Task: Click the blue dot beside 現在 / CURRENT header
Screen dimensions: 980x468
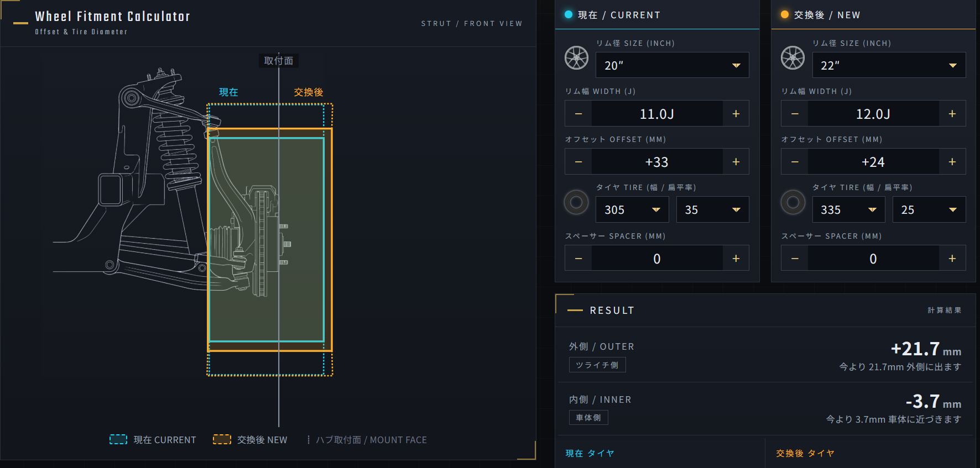Action: (568, 14)
